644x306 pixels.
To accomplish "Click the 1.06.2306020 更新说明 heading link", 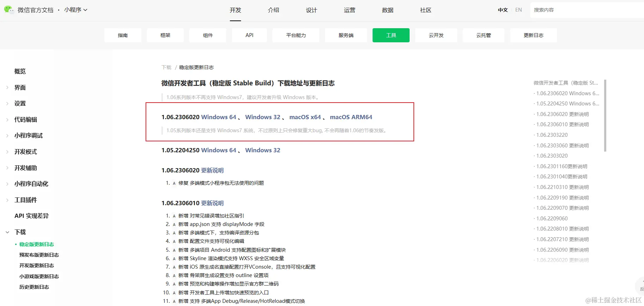I will click(x=213, y=170).
